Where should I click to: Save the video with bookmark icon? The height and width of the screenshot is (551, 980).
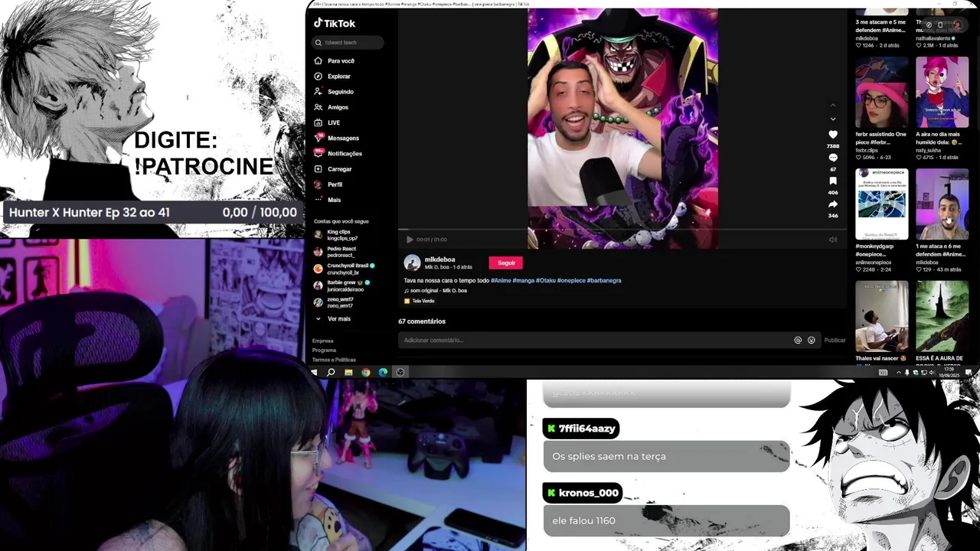(833, 181)
